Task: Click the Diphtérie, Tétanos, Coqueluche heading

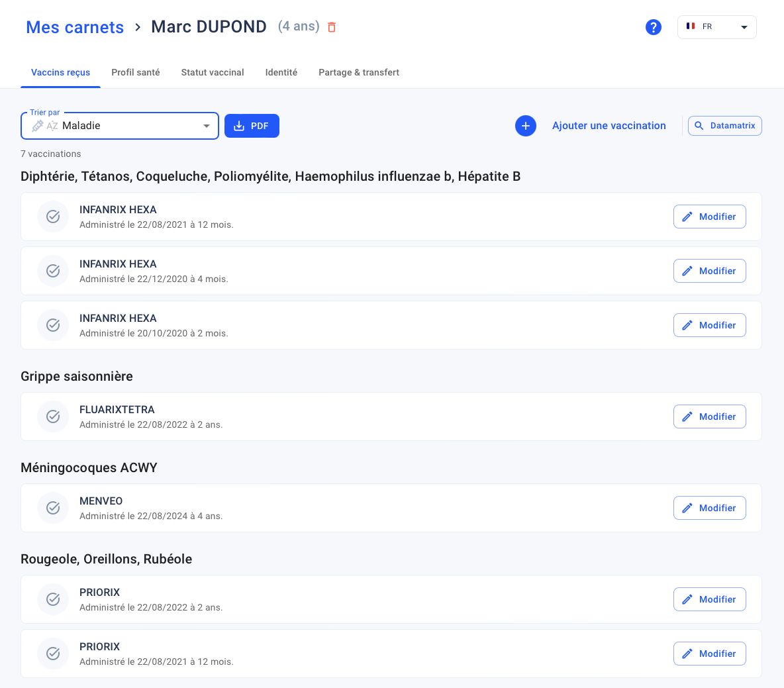Action: click(271, 177)
